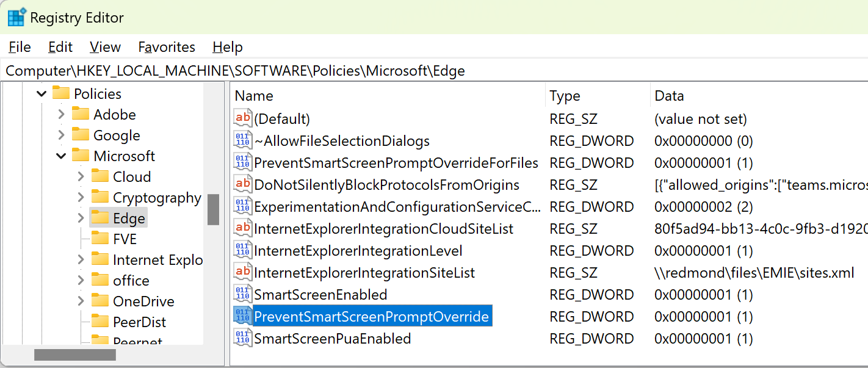Screen dimensions: 868x368
Task: Collapse the Microsoft tree node
Action: pyautogui.click(x=61, y=156)
